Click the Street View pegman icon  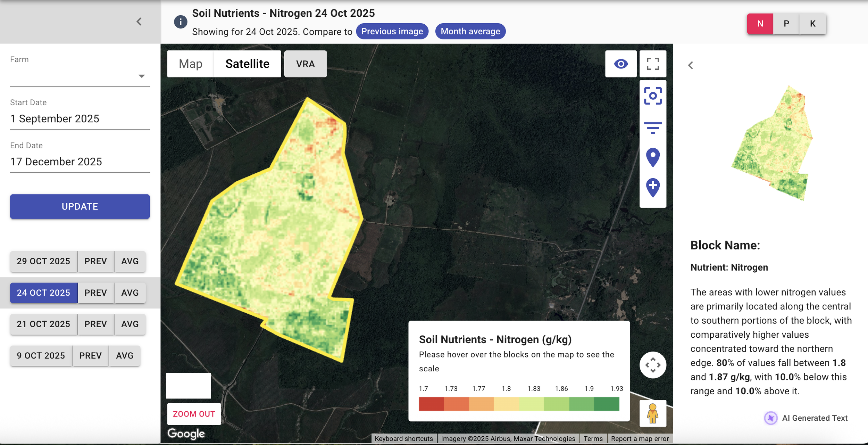click(652, 413)
